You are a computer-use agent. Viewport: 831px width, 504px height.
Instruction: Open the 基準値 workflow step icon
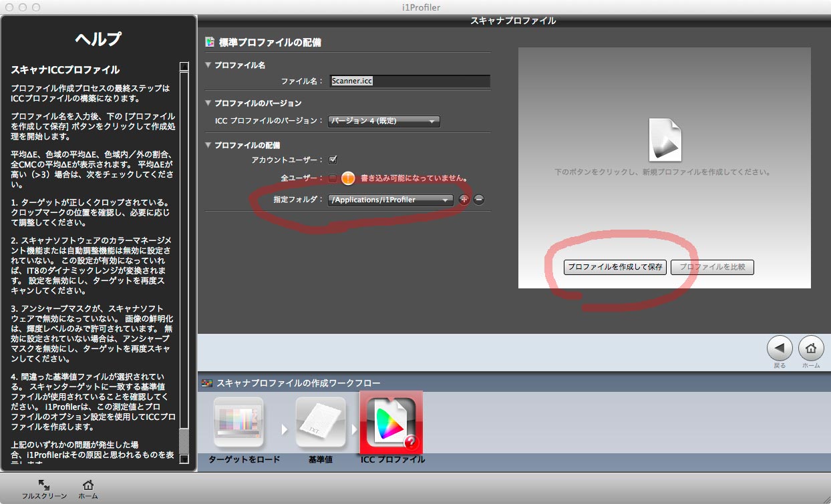click(x=321, y=422)
